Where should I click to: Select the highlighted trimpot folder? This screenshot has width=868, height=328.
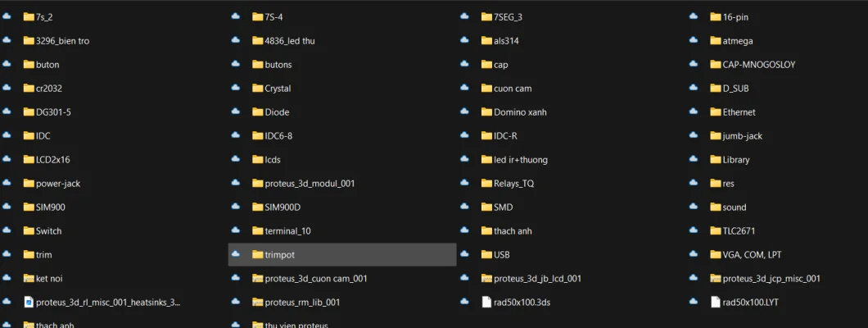(x=279, y=254)
